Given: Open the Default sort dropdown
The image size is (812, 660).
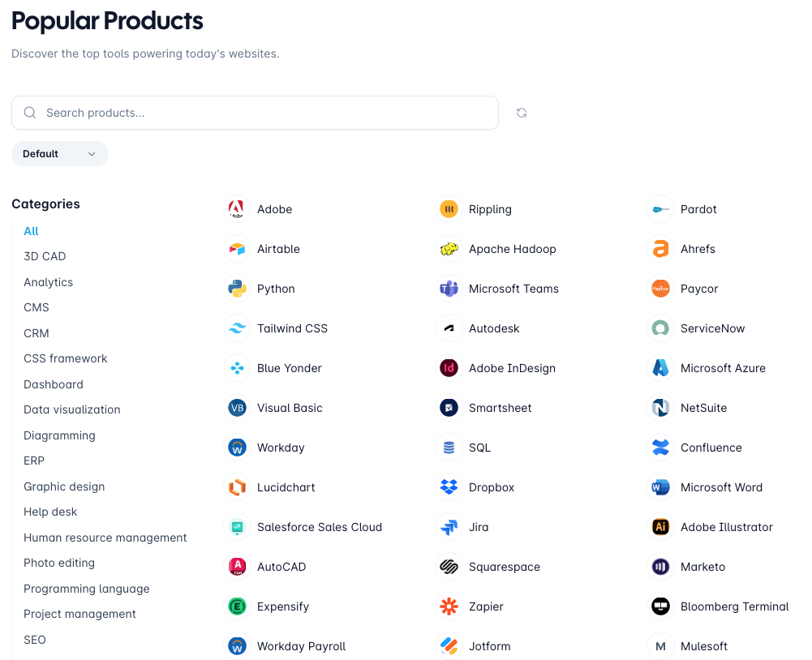Looking at the screenshot, I should pos(60,154).
